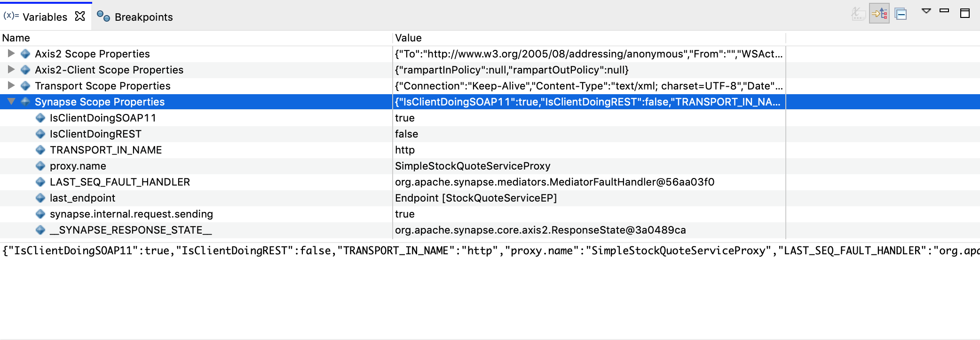Click the Collapse All toolbar icon
Viewport: 980px width, 340px height.
tap(901, 14)
